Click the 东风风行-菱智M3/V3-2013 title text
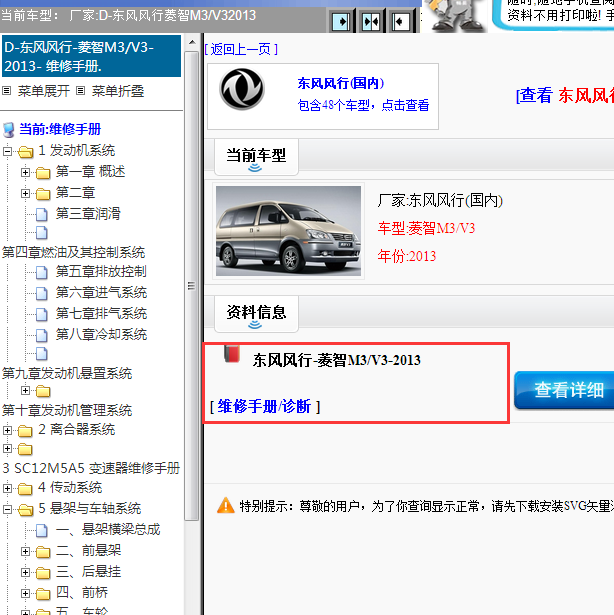614x615 pixels. click(337, 360)
